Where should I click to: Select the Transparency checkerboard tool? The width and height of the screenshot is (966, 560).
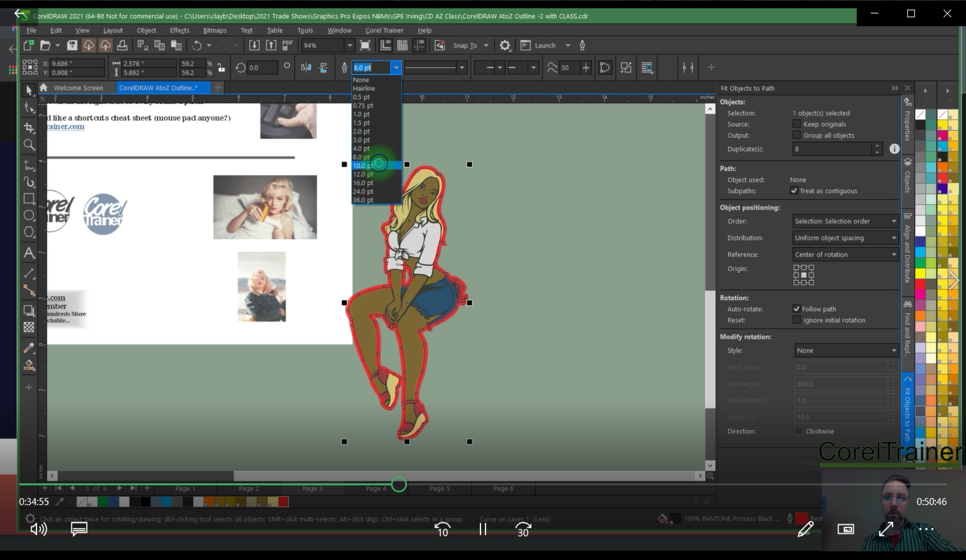[29, 327]
